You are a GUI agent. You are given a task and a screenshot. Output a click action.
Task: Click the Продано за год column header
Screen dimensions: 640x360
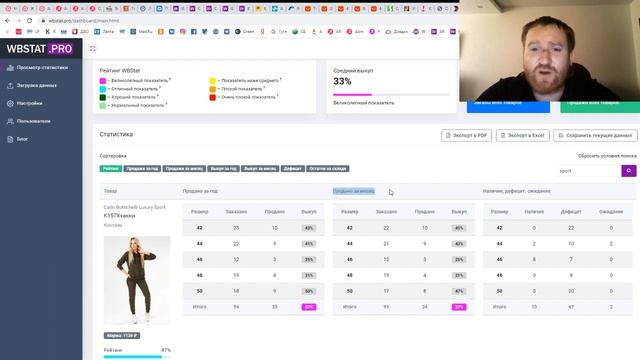pyautogui.click(x=200, y=191)
